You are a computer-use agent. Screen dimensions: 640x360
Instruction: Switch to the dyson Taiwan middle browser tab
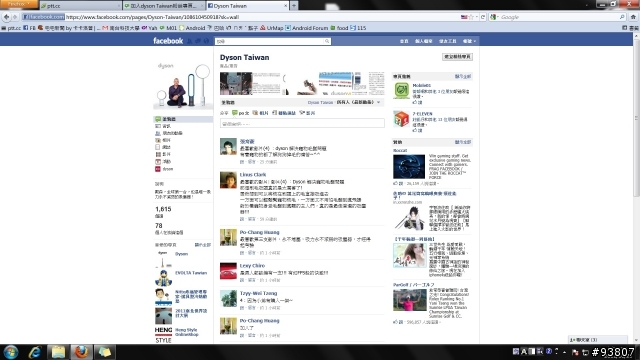coord(163,6)
